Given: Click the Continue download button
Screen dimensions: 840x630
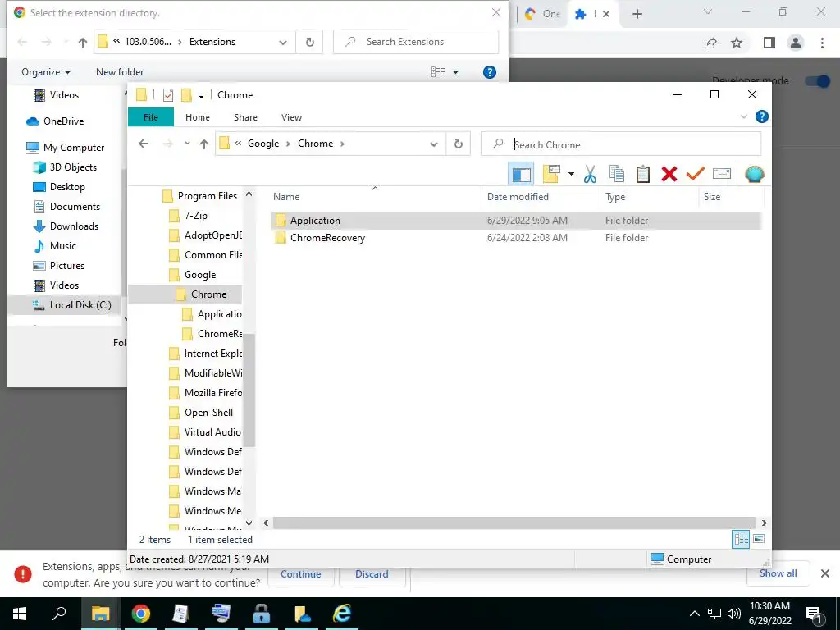Looking at the screenshot, I should click(300, 573).
